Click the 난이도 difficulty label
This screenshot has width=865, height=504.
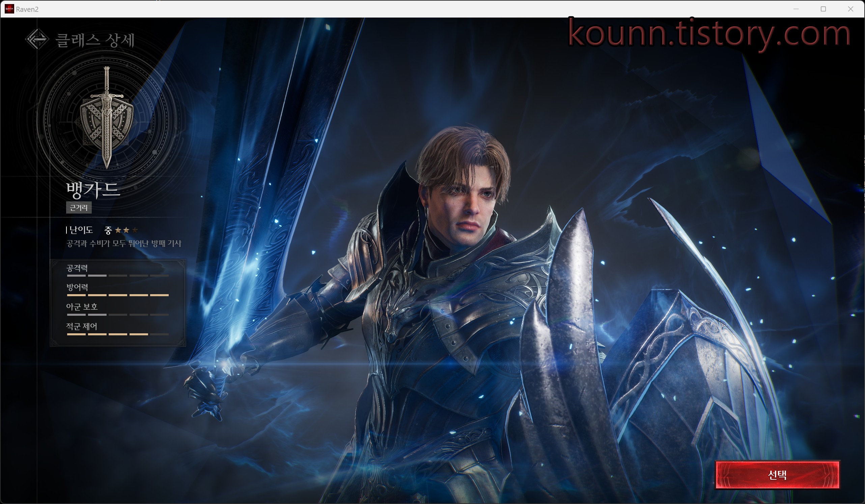click(81, 230)
